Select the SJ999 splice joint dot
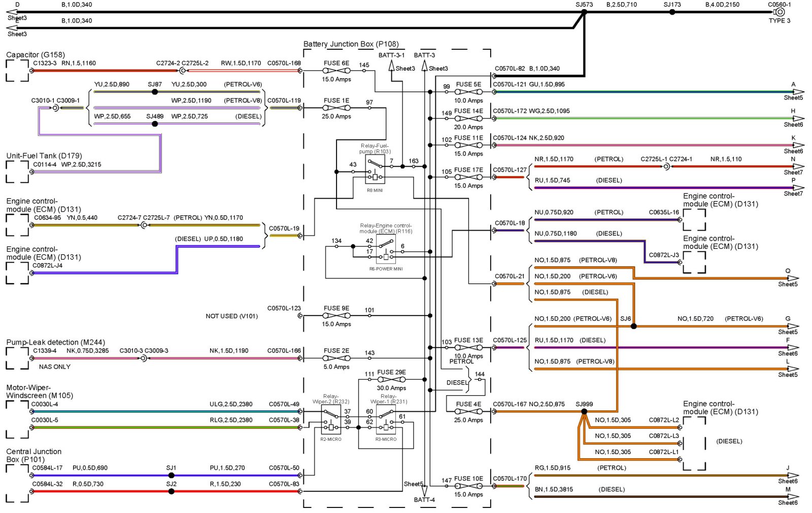The height and width of the screenshot is (513, 812). pos(584,411)
